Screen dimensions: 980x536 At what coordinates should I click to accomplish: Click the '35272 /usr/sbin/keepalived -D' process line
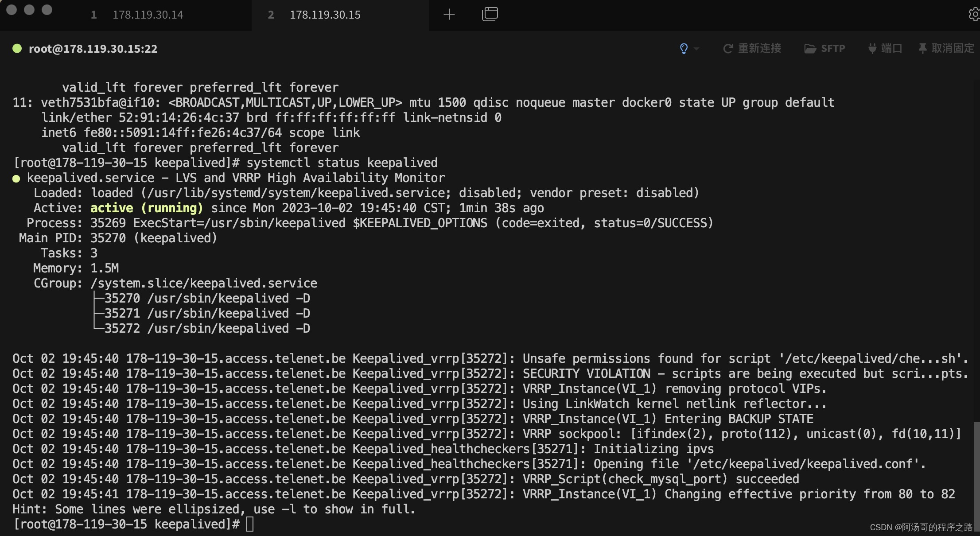coord(202,328)
